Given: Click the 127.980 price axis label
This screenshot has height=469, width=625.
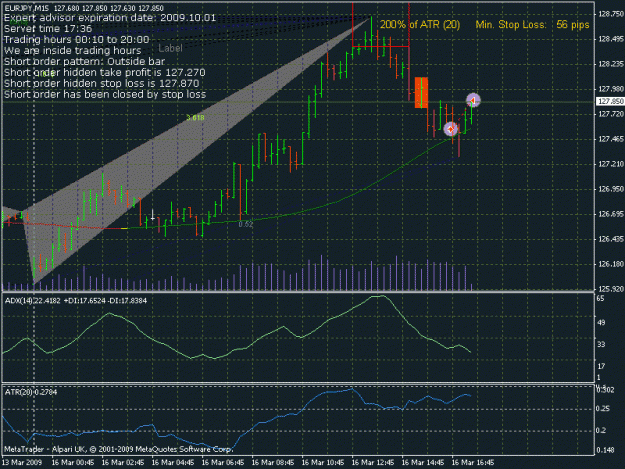Looking at the screenshot, I should (x=610, y=89).
